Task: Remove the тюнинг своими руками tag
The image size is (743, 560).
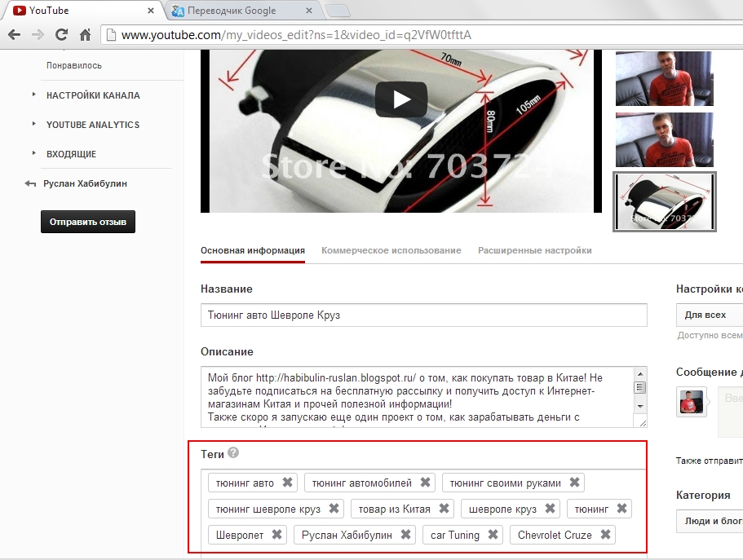Action: (574, 483)
